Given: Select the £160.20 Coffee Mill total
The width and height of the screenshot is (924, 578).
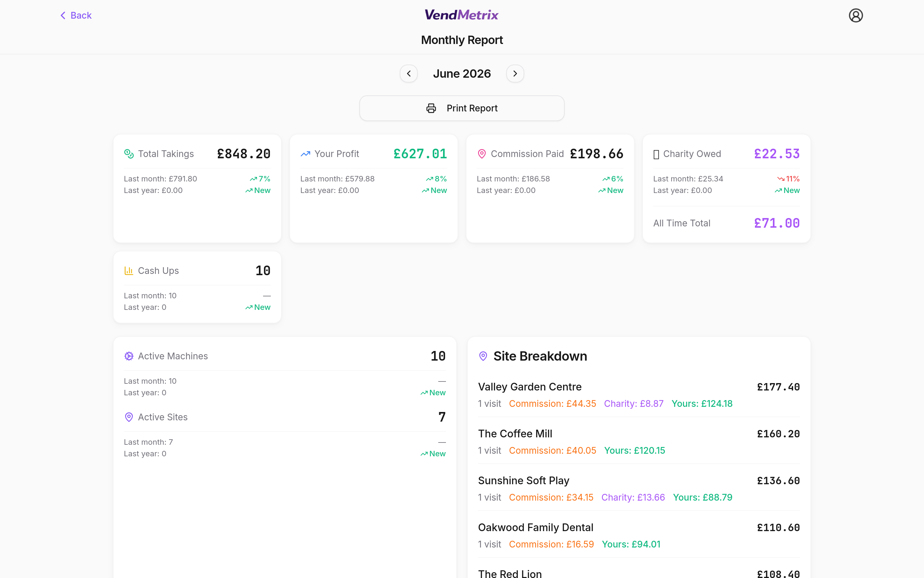Looking at the screenshot, I should (778, 434).
